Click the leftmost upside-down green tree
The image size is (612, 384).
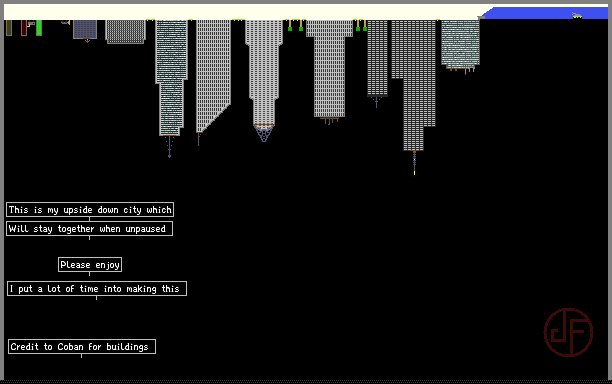[290, 25]
